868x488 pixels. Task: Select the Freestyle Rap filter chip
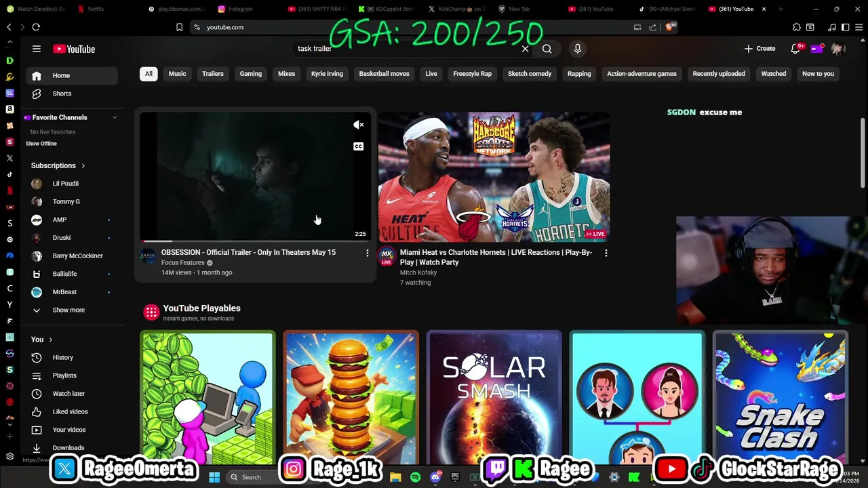tap(473, 74)
